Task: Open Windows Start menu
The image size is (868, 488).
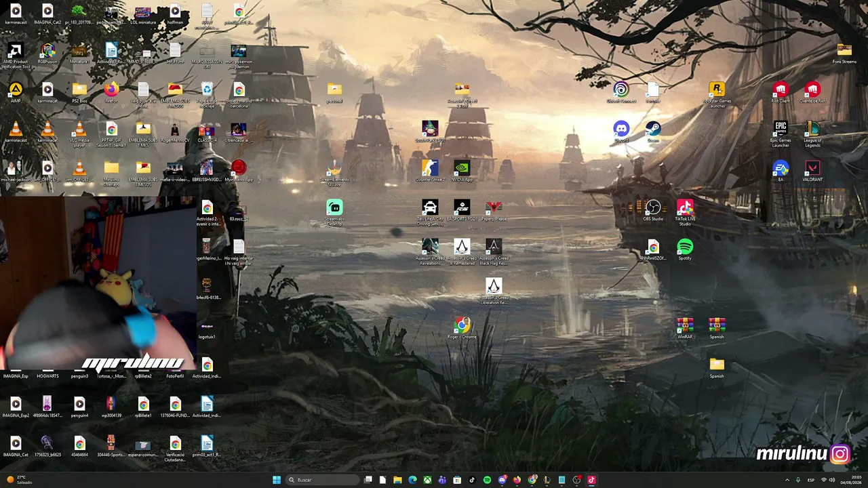Action: 277,480
